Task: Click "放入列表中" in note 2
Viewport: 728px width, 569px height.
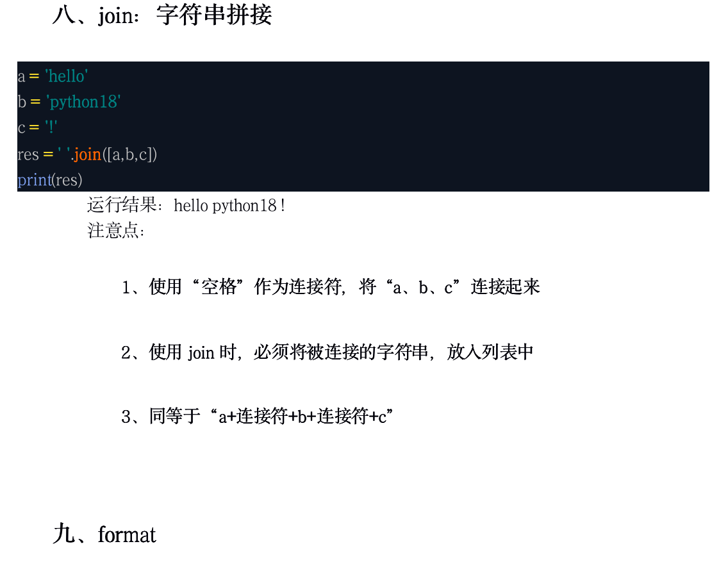Action: [490, 352]
